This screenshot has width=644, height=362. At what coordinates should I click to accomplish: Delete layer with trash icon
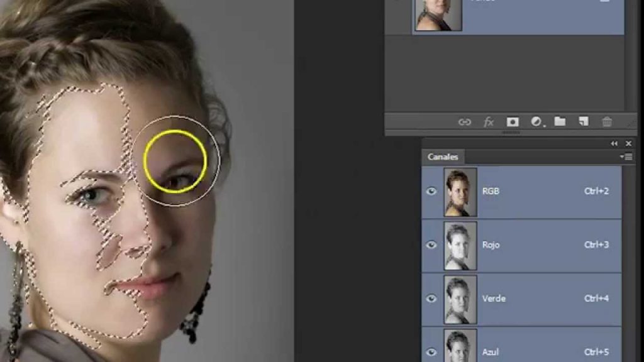click(607, 122)
